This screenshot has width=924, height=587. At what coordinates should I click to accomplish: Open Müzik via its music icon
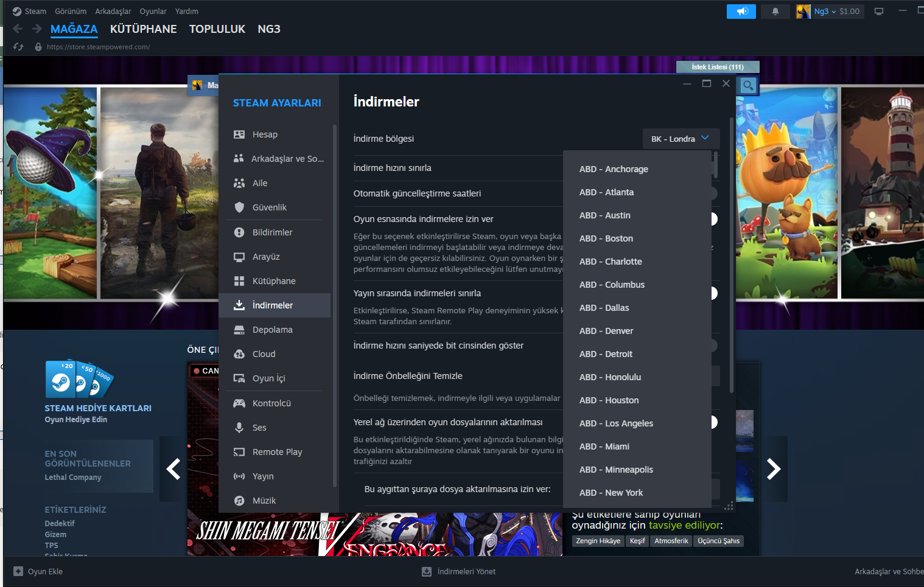pos(239,501)
